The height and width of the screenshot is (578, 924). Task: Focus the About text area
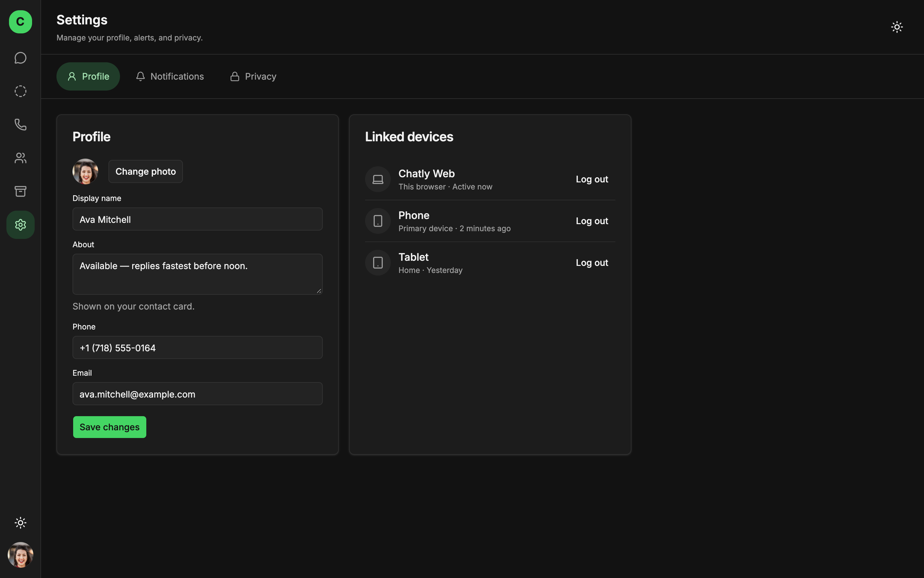point(197,274)
